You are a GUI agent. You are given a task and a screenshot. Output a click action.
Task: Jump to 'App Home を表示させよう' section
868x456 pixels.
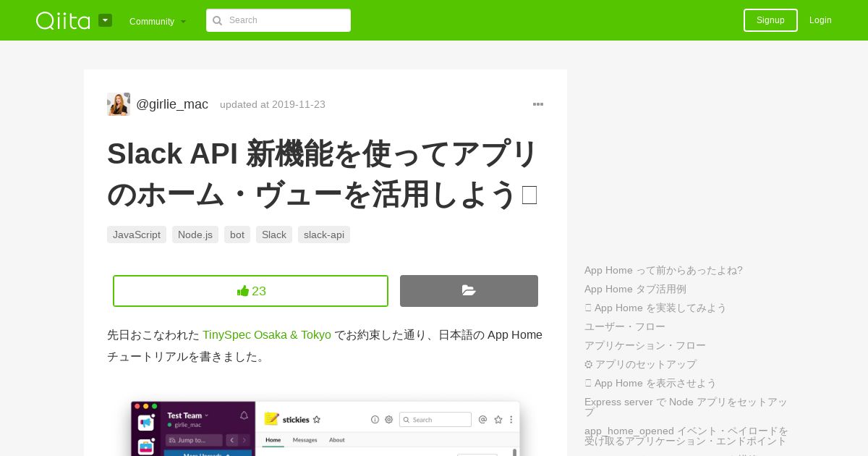[x=650, y=383]
